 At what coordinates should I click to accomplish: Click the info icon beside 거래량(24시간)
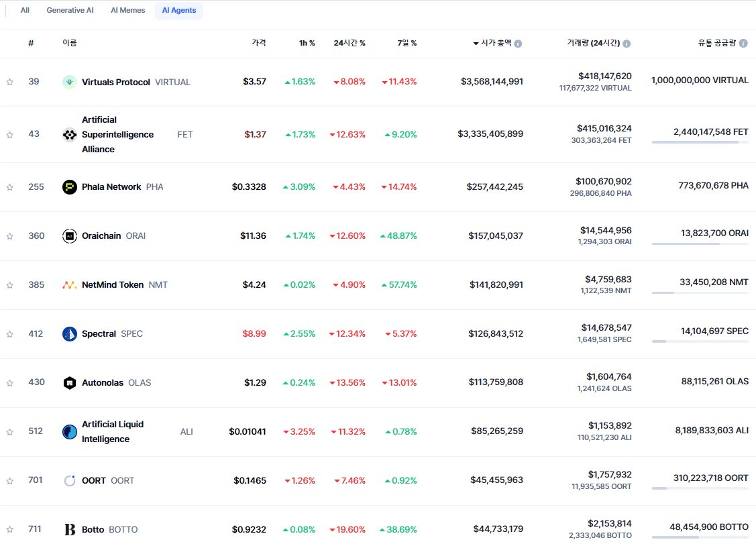[x=627, y=44]
